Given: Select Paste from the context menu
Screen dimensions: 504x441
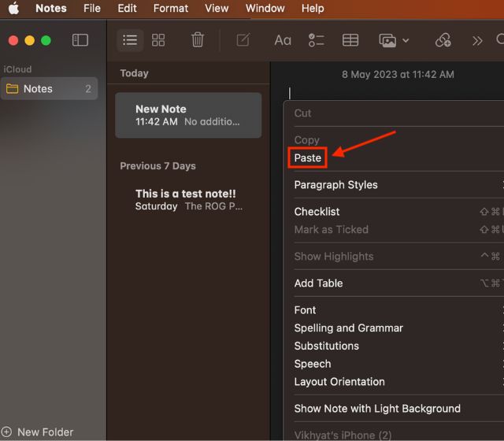Looking at the screenshot, I should pyautogui.click(x=308, y=157).
